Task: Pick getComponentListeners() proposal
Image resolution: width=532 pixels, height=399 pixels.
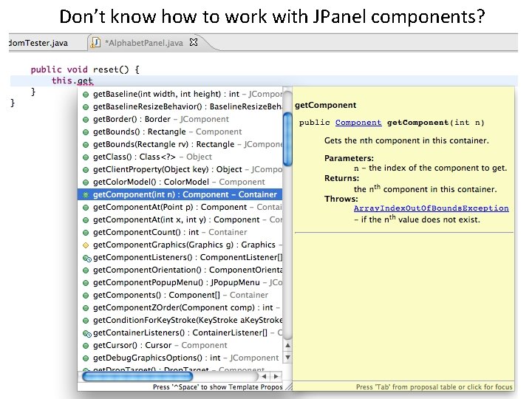Action: click(180, 257)
